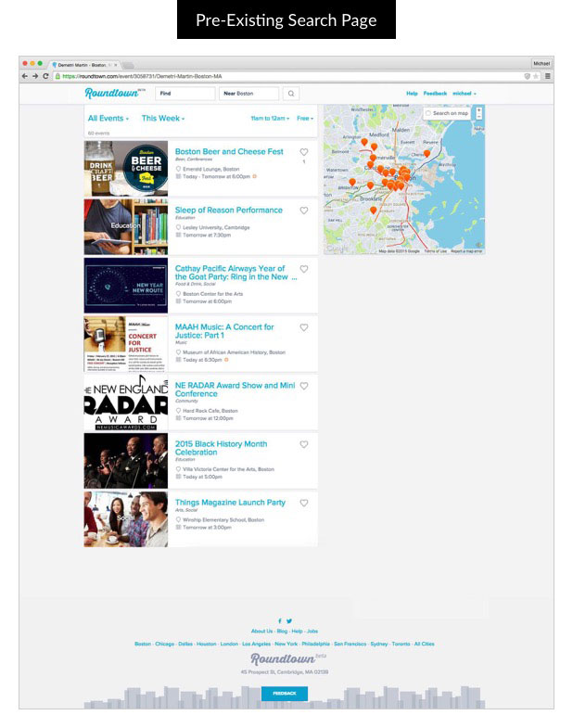Open New England Radar Award thumbnail

point(126,402)
